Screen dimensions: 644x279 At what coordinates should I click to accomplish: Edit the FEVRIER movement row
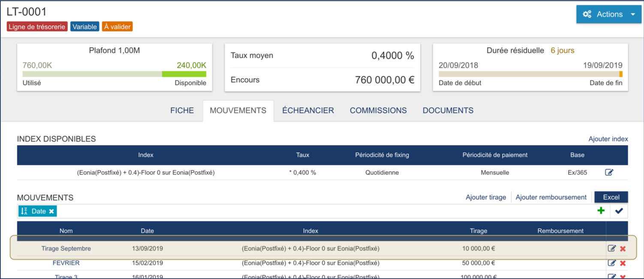tap(612, 263)
